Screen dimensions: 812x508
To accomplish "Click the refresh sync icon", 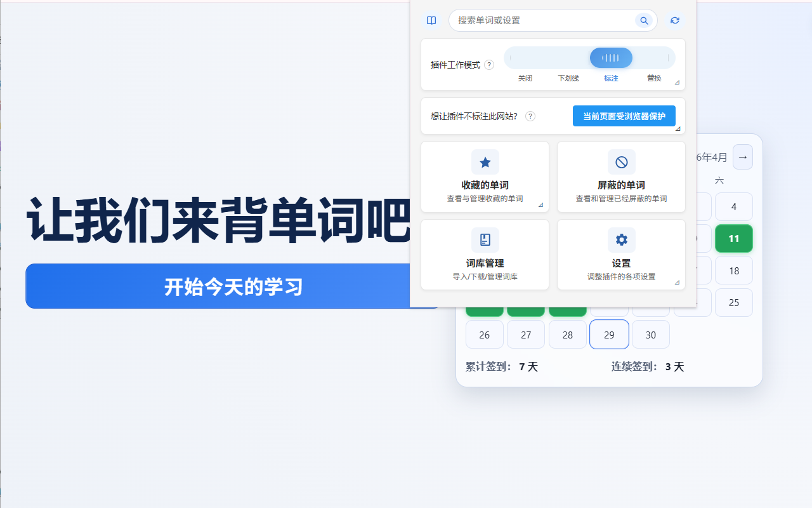I will tap(675, 20).
